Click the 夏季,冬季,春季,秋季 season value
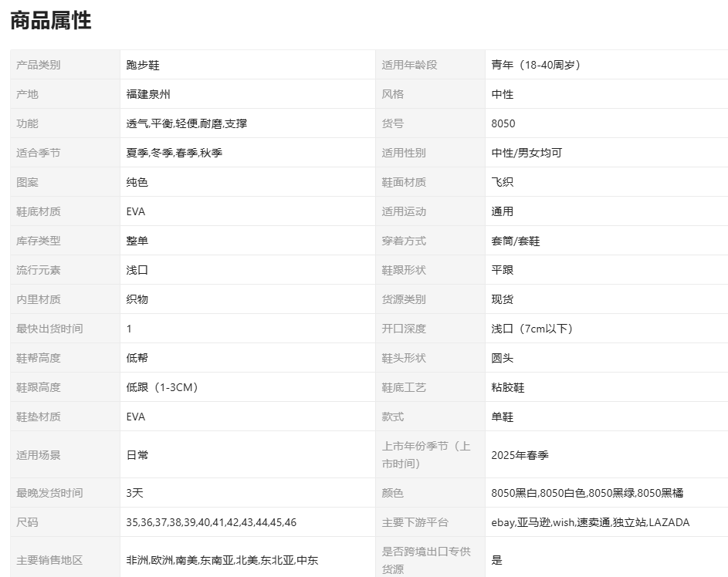The width and height of the screenshot is (728, 577). (x=174, y=153)
